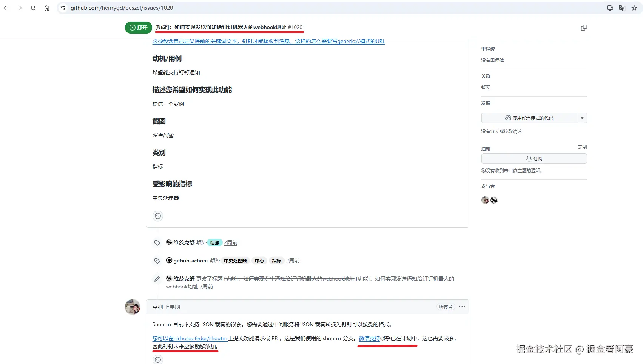Go back to the previous page
The height and width of the screenshot is (364, 643).
pos(6,8)
